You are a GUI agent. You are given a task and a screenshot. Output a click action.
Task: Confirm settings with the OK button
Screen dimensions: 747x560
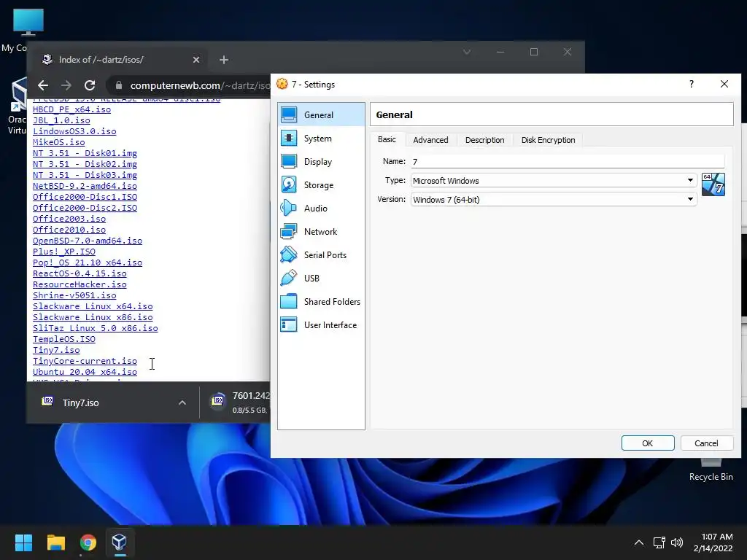(x=648, y=443)
